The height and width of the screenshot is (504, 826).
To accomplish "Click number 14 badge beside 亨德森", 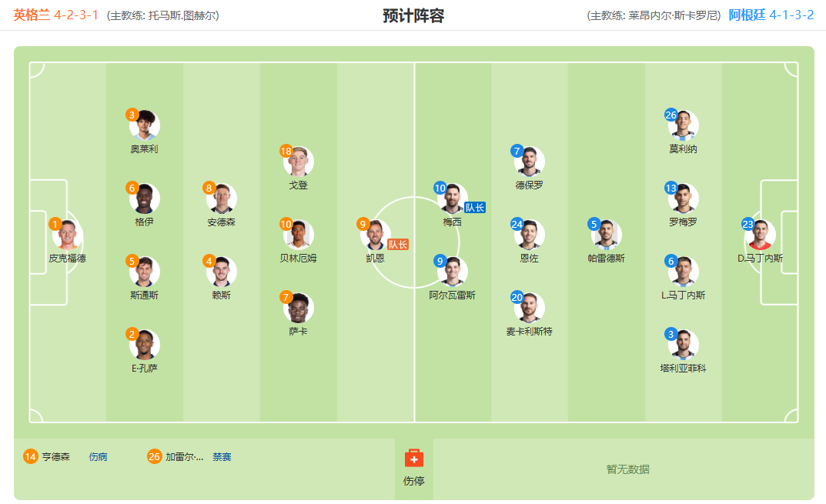I will pos(31,456).
